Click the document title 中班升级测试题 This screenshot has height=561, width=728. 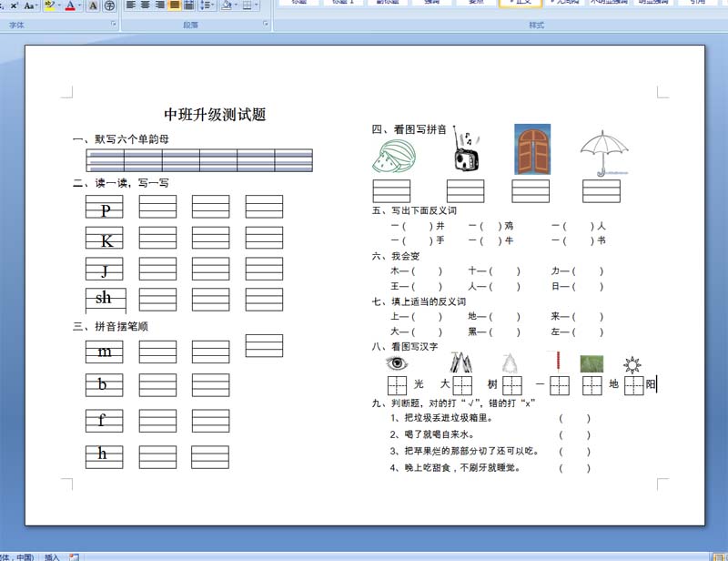[x=215, y=115]
